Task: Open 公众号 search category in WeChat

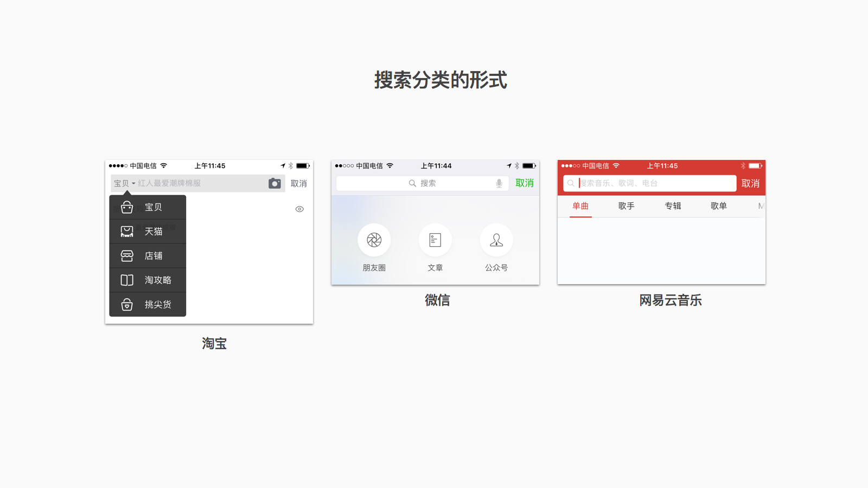Action: [496, 248]
